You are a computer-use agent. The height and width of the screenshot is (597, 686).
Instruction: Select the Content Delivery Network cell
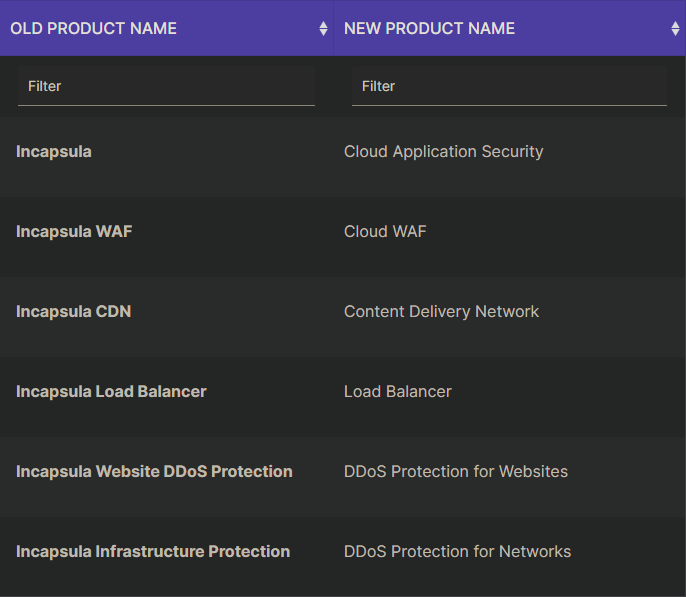pyautogui.click(x=441, y=312)
